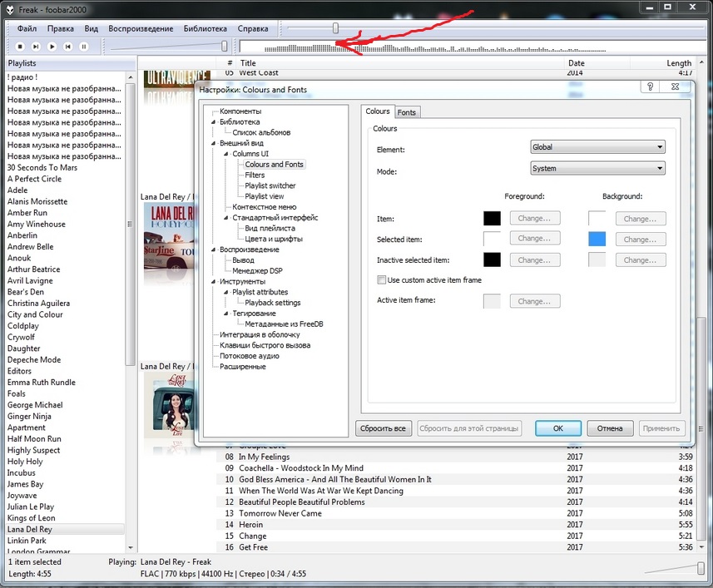713x588 pixels.
Task: Open the Библиотека menu in the menu bar
Action: click(205, 28)
